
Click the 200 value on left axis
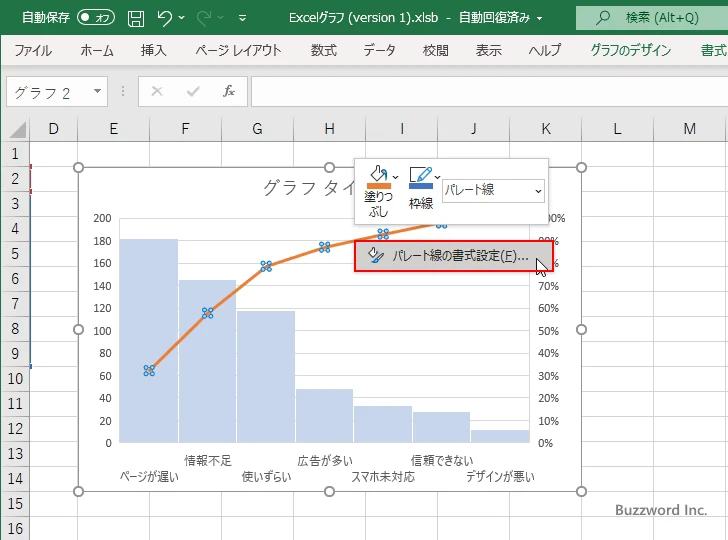102,218
